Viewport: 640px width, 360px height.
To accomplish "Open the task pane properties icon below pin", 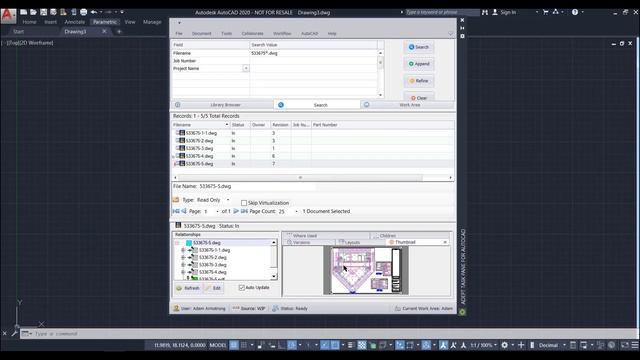I will click(x=462, y=36).
